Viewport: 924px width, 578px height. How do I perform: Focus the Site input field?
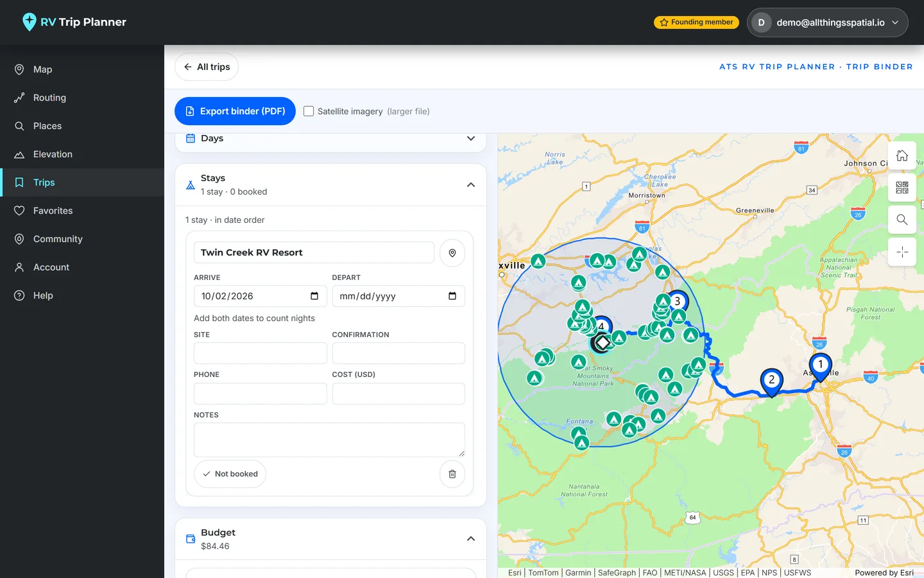[261, 353]
